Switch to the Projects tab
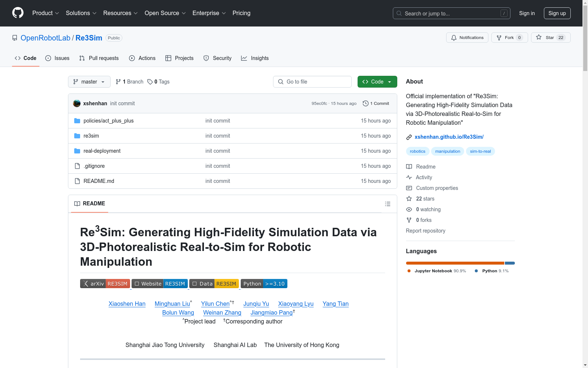Image resolution: width=588 pixels, height=368 pixels. coord(179,58)
